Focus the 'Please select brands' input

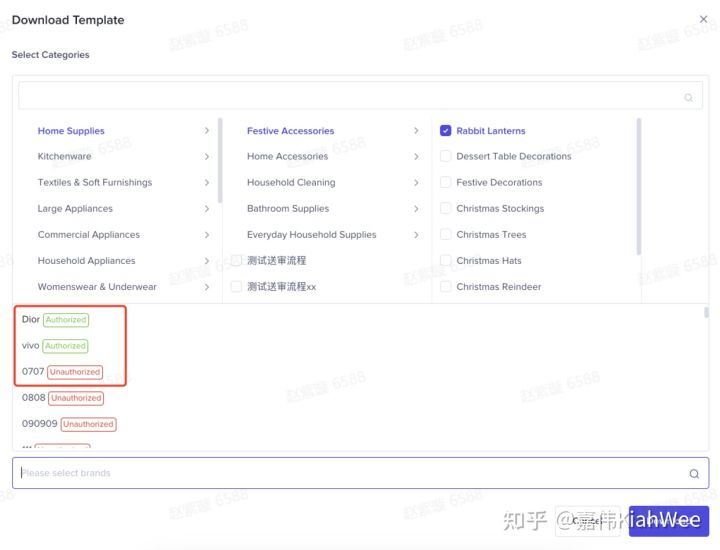coord(360,473)
